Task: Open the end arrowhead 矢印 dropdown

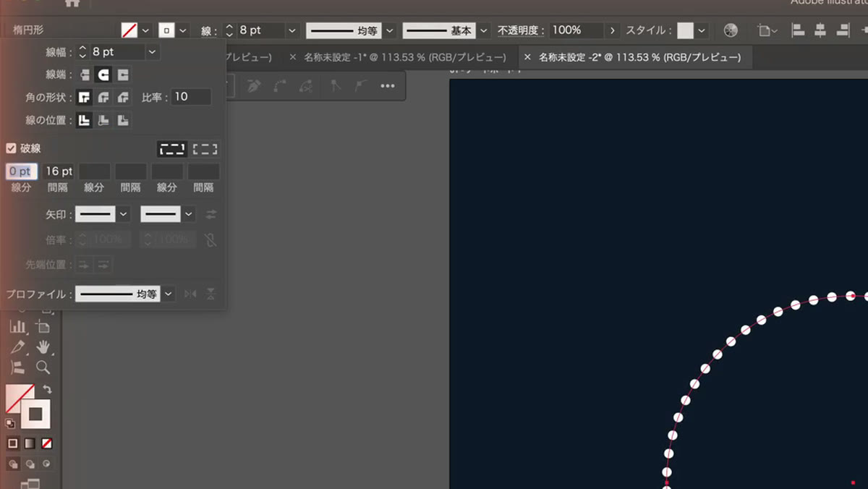Action: click(x=189, y=214)
